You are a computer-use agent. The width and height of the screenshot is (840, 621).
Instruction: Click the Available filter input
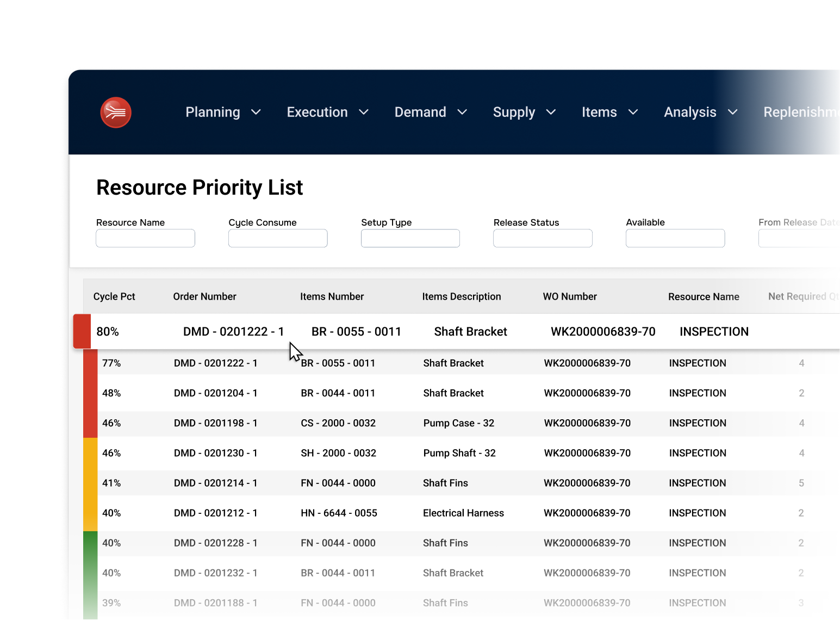[675, 238]
